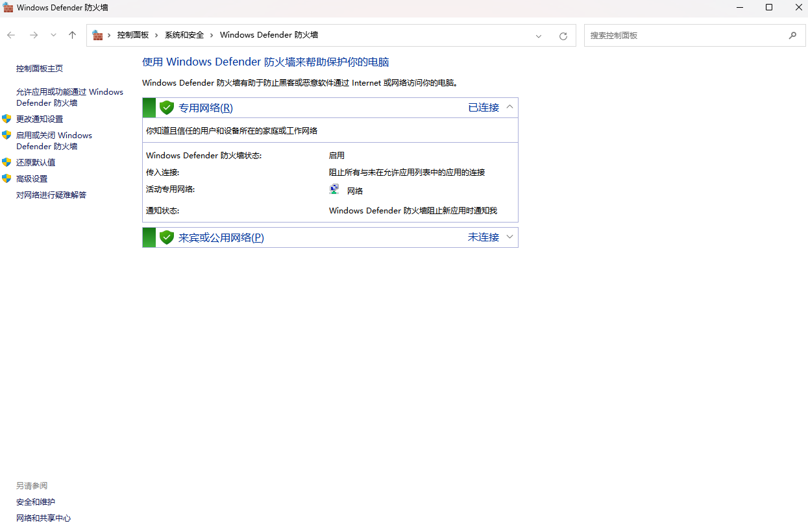Click the network icon next to 网络
This screenshot has width=808, height=532.
tap(334, 189)
